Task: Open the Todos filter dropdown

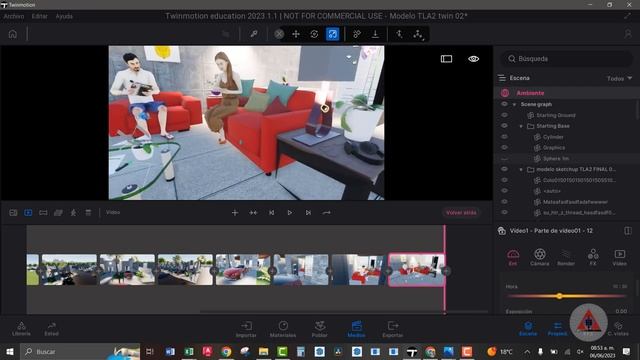Action: pos(619,78)
